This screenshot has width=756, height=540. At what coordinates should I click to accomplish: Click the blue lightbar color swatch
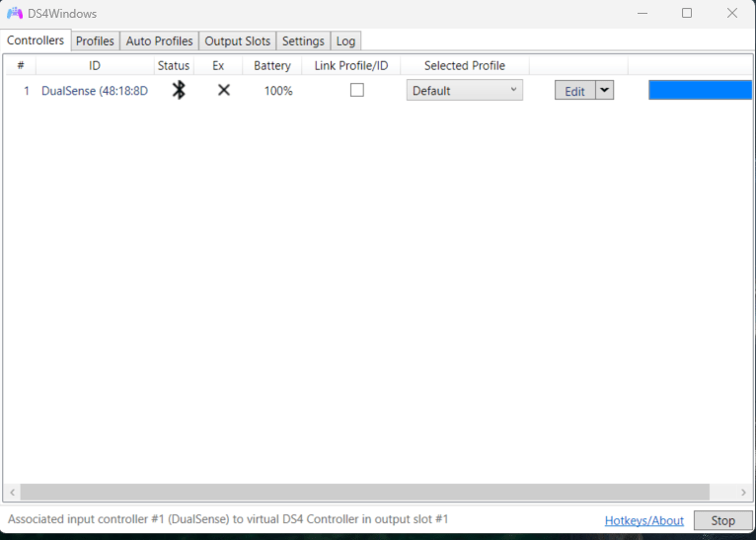click(700, 90)
